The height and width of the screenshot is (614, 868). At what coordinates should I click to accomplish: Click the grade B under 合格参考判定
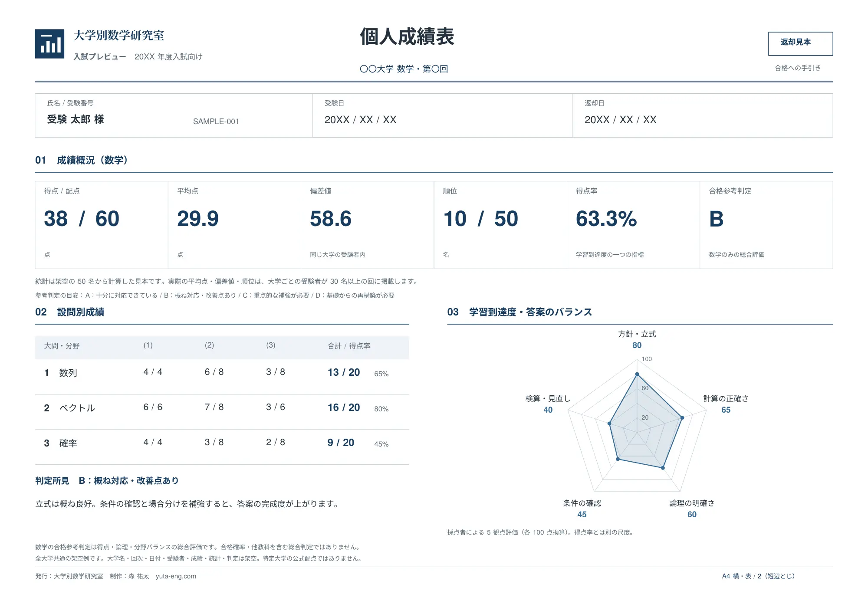point(717,219)
